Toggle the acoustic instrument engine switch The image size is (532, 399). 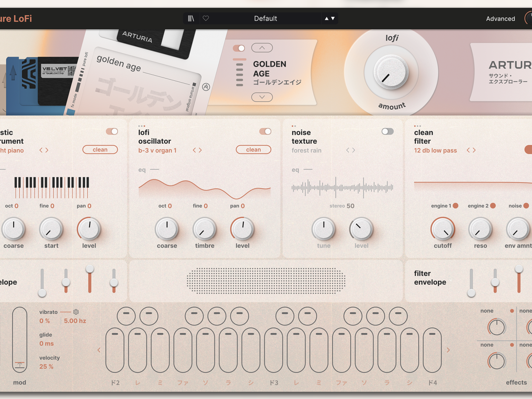[112, 132]
